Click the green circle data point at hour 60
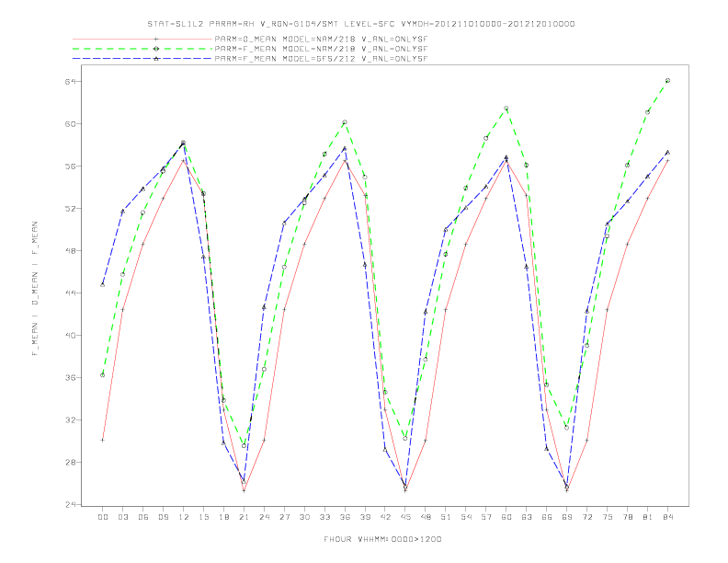This screenshot has width=728, height=563. click(506, 109)
